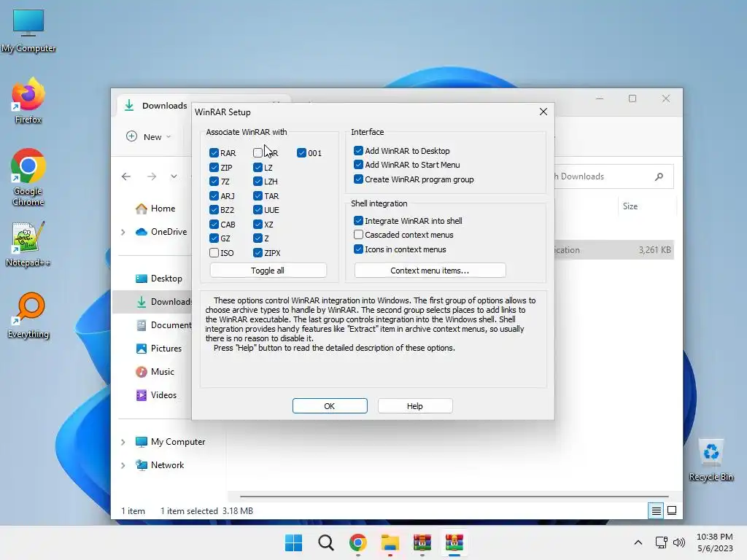This screenshot has width=747, height=560.
Task: Select Home in Explorer sidebar
Action: 155,209
